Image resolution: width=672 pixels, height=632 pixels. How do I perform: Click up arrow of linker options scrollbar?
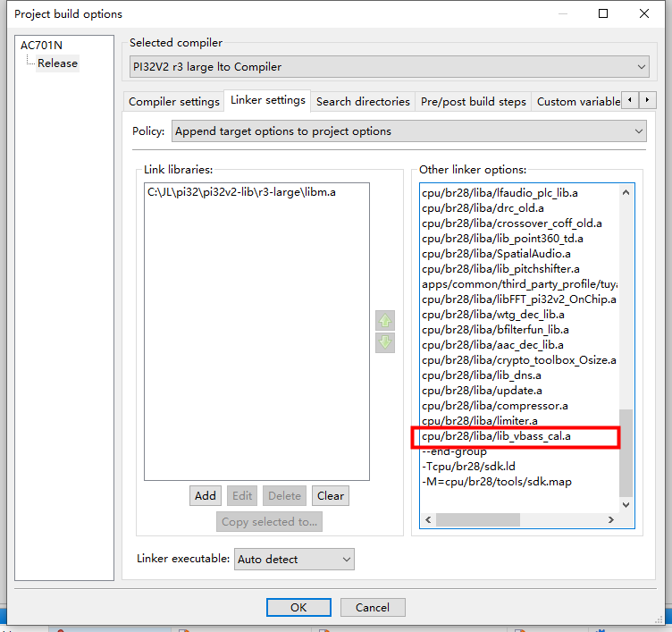pyautogui.click(x=626, y=192)
